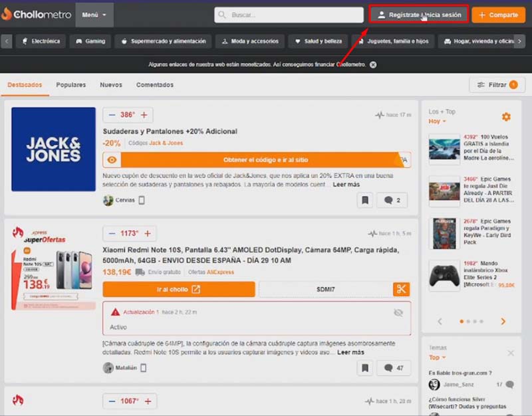Open the Cómo funciona Silvrr topic

[467, 403]
